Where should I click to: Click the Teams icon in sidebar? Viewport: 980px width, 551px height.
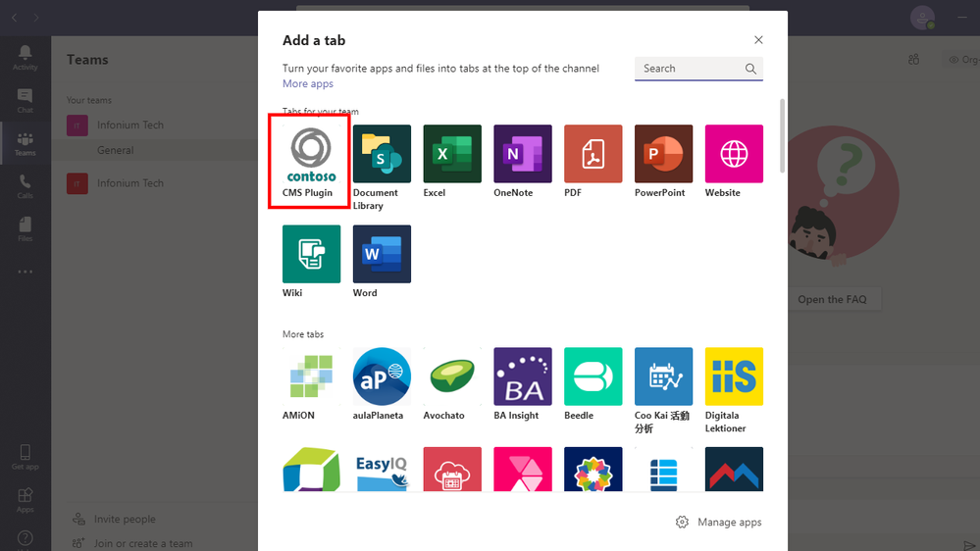coord(25,144)
